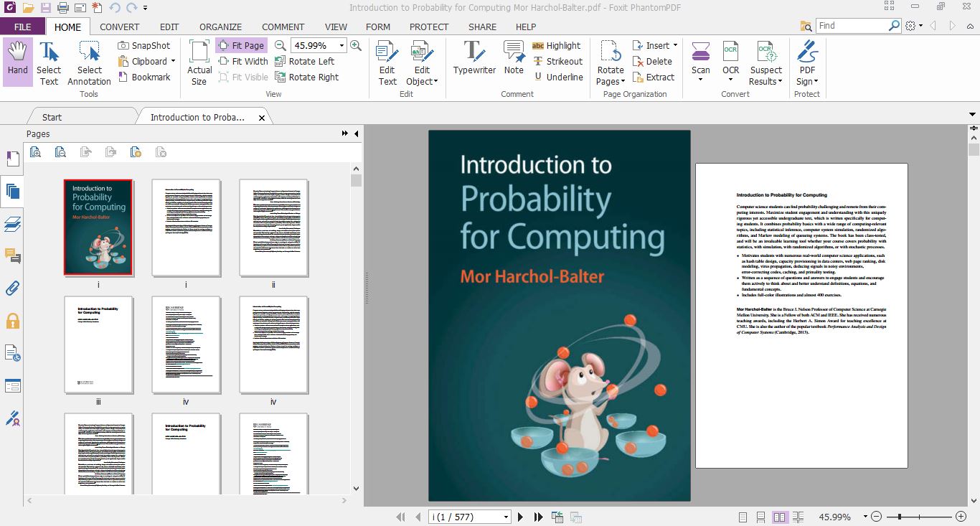Switch to the PROTECT ribbon tab
This screenshot has width=980, height=526.
tap(429, 27)
